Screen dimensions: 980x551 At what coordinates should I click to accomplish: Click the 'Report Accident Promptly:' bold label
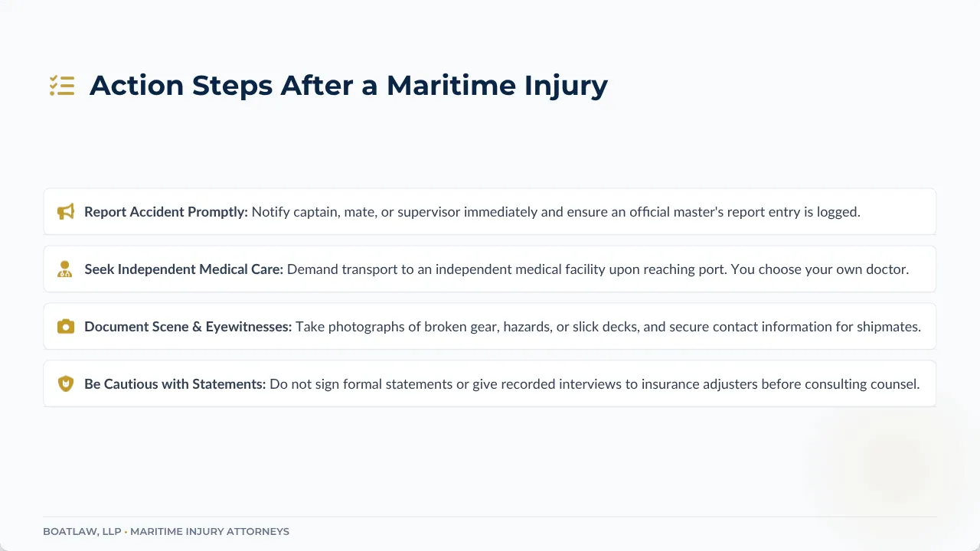coord(166,212)
